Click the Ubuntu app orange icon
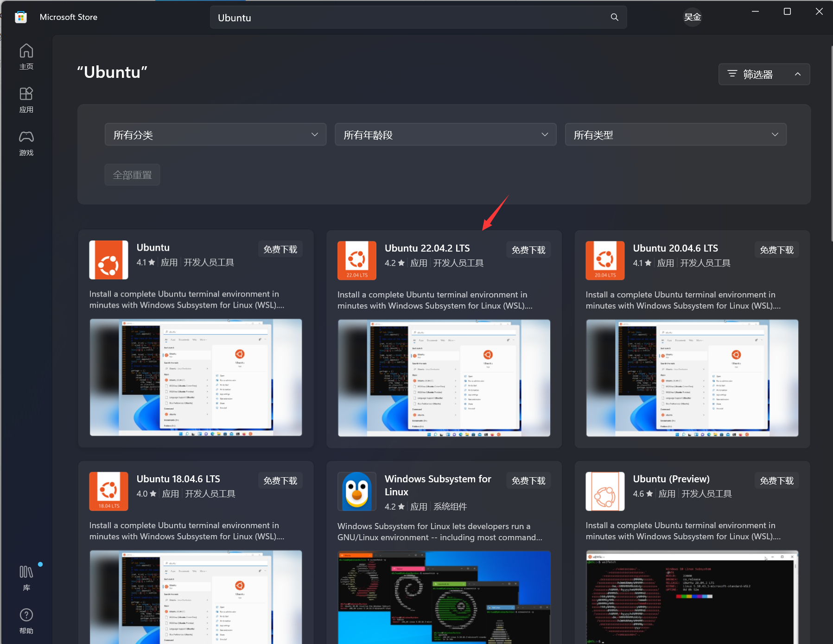 tap(108, 259)
